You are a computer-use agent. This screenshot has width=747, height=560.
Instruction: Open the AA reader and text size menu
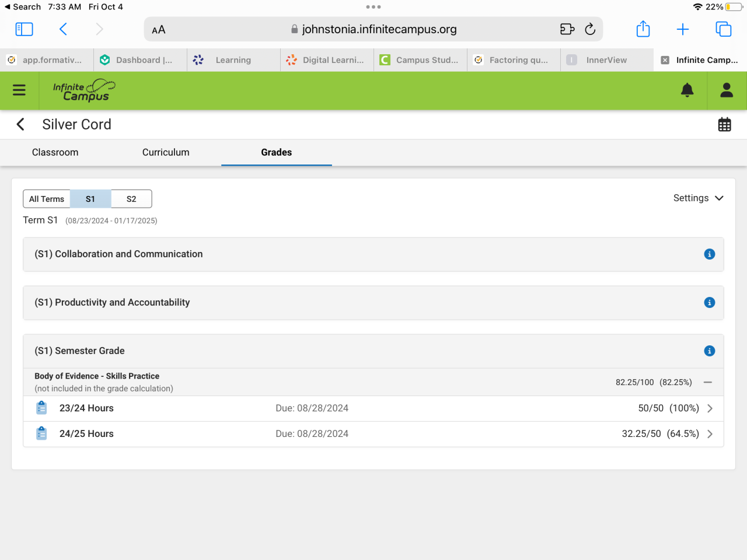click(x=159, y=30)
